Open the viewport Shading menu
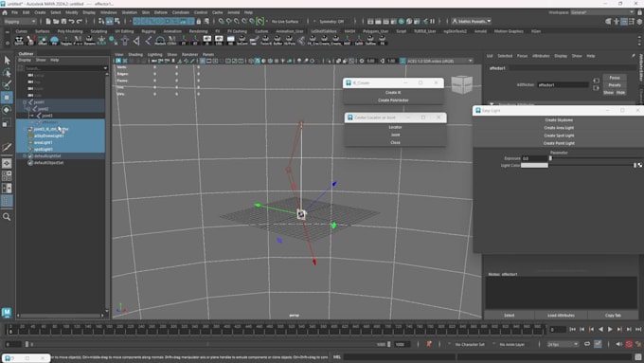This screenshot has width=644, height=363. (x=135, y=54)
